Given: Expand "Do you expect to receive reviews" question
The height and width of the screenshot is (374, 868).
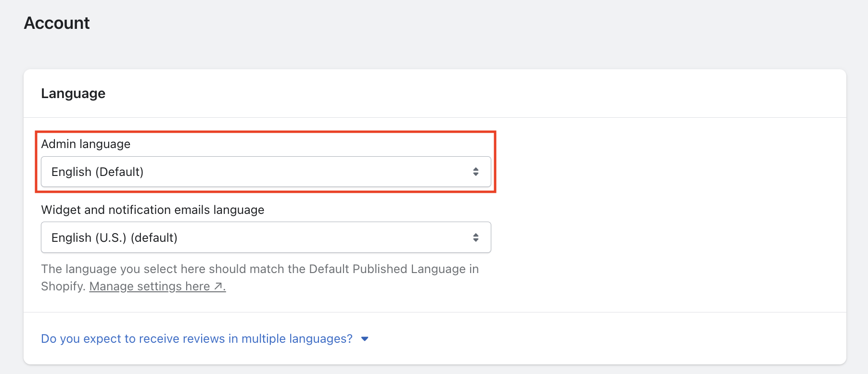Looking at the screenshot, I should [x=196, y=339].
